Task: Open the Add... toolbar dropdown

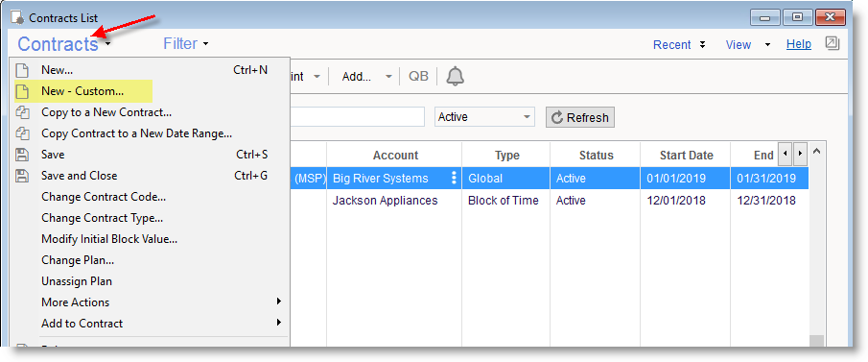Action: 366,77
